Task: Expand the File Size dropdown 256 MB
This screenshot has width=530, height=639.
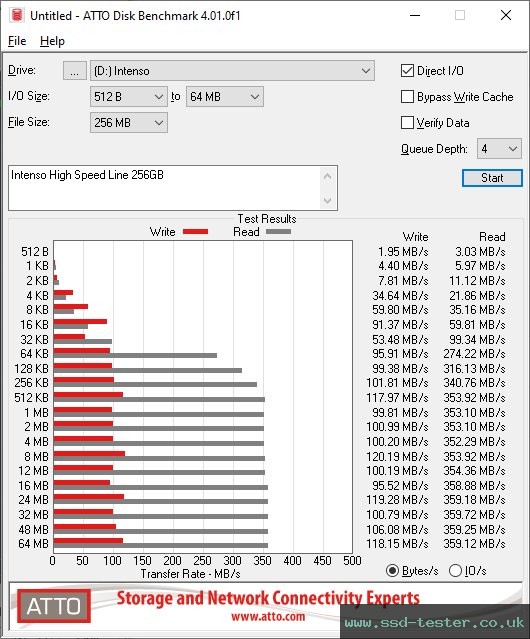Action: click(128, 123)
